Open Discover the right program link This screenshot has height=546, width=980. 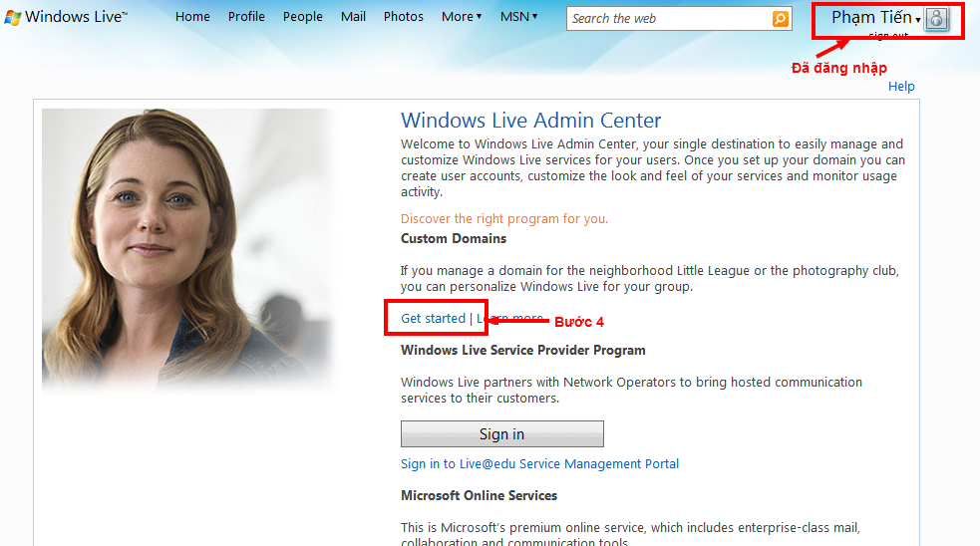(503, 218)
